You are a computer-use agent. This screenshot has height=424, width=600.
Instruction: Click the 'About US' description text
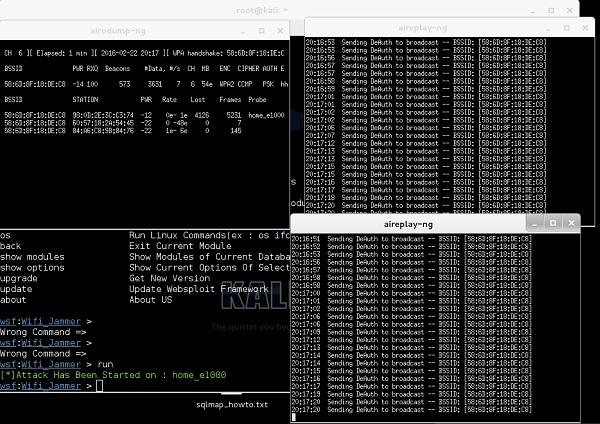pos(151,300)
